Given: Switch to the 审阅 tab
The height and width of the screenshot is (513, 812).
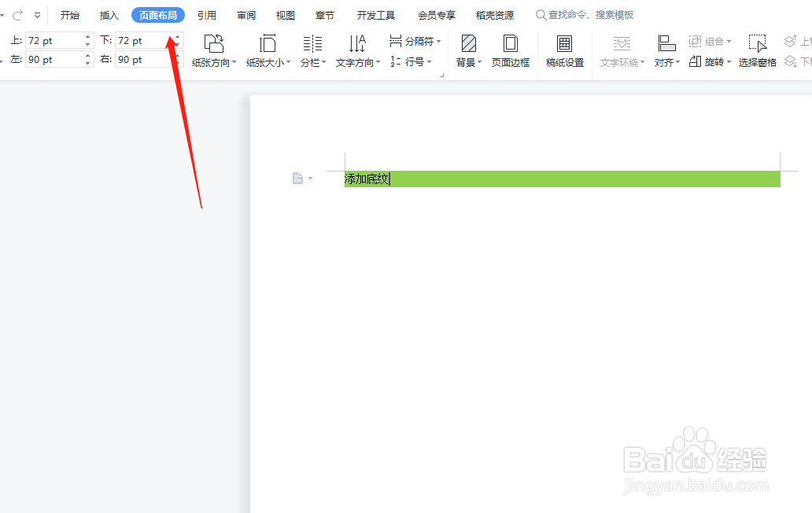Looking at the screenshot, I should click(246, 15).
